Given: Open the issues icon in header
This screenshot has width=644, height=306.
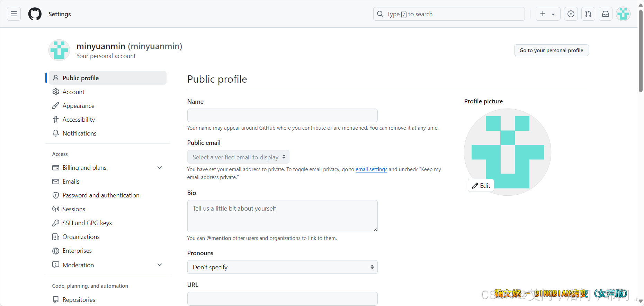Looking at the screenshot, I should (571, 14).
